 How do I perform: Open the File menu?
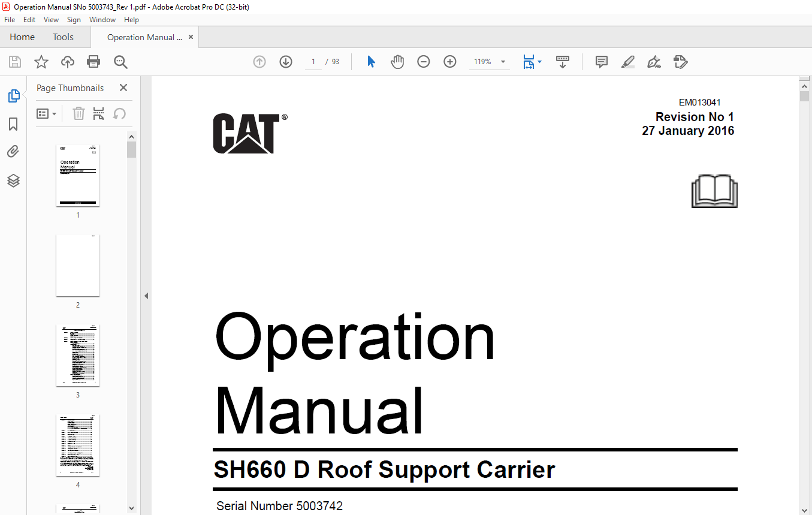coord(10,20)
